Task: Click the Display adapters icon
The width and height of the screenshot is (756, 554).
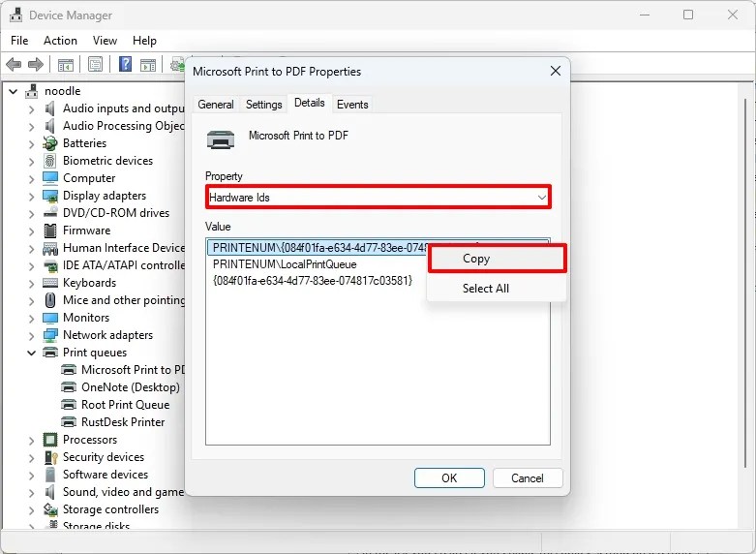Action: point(50,196)
